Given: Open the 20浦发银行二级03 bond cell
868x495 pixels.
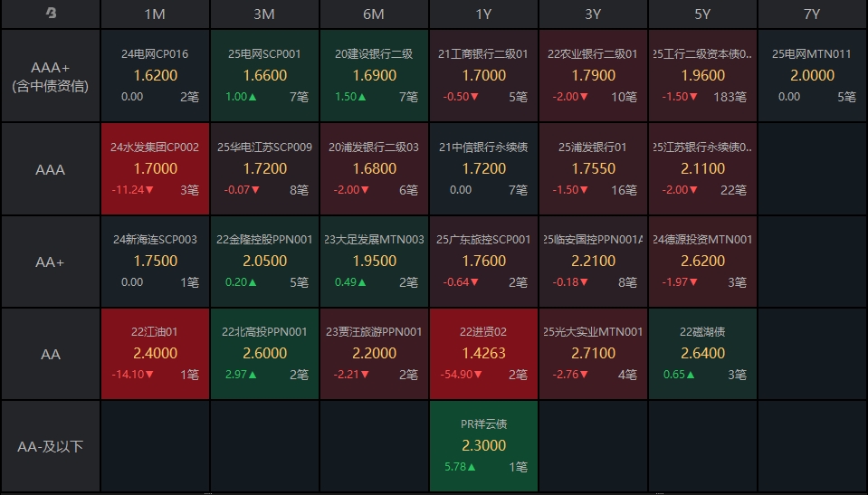Looking at the screenshot, I should click(x=374, y=169).
